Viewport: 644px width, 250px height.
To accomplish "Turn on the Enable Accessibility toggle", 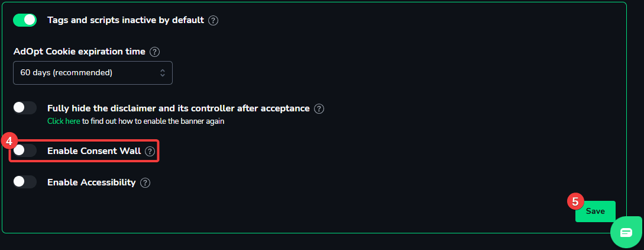I will click(25, 182).
